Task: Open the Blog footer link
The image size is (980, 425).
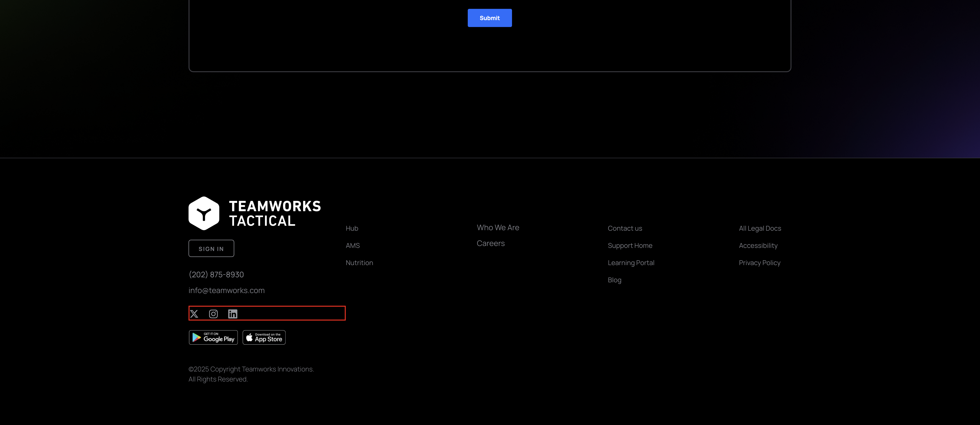Action: tap(614, 280)
